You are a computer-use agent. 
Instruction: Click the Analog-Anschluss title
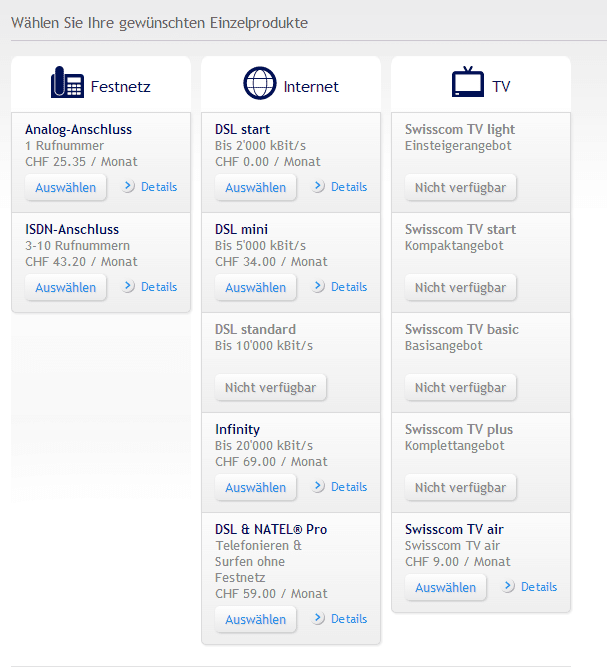pyautogui.click(x=78, y=129)
